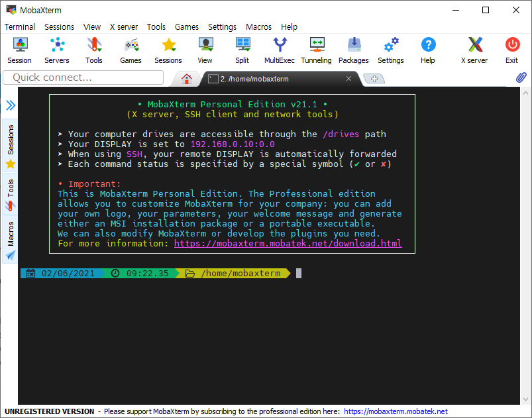Open the Help menu in the menu bar
This screenshot has height=418, width=532.
click(289, 26)
